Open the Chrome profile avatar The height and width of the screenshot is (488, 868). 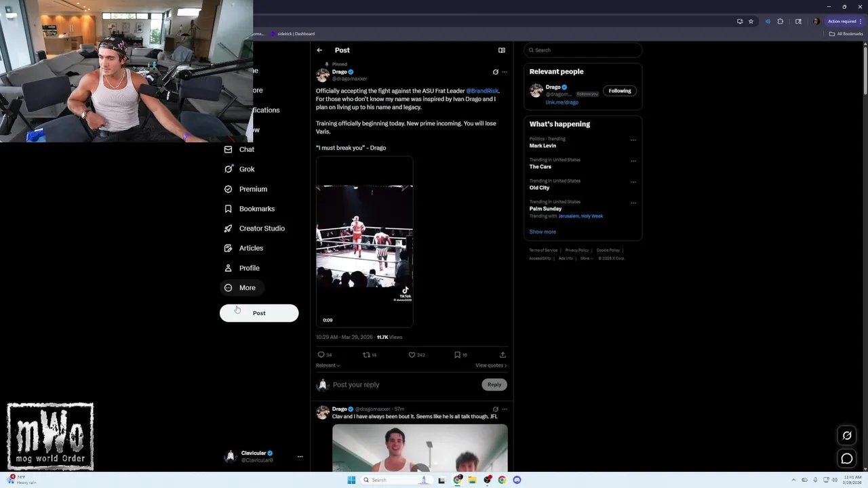click(816, 21)
